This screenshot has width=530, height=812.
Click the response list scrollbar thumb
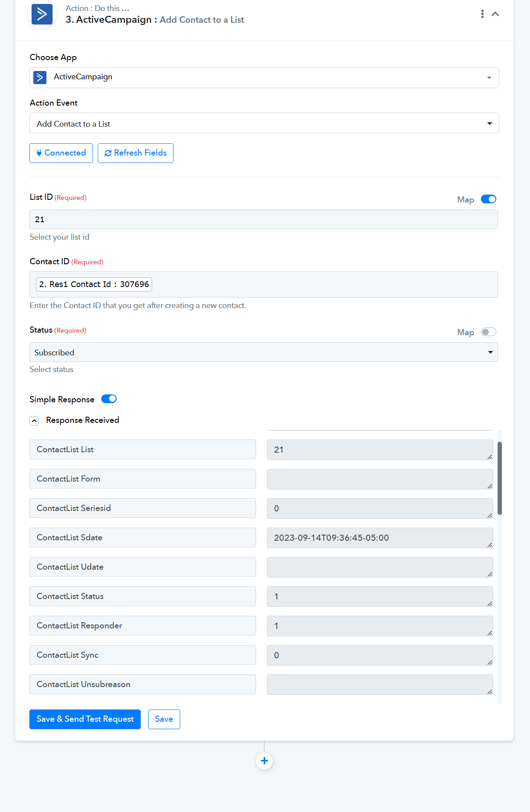[500, 478]
